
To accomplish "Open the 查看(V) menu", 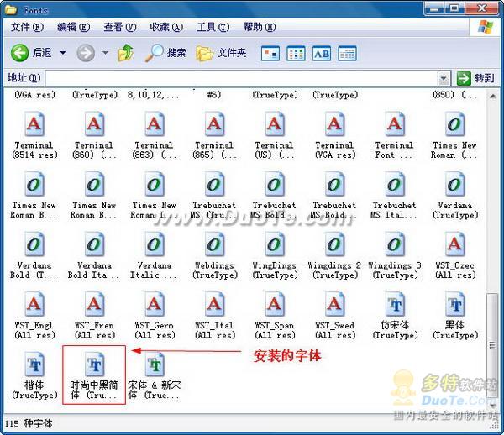I will 120,27.
